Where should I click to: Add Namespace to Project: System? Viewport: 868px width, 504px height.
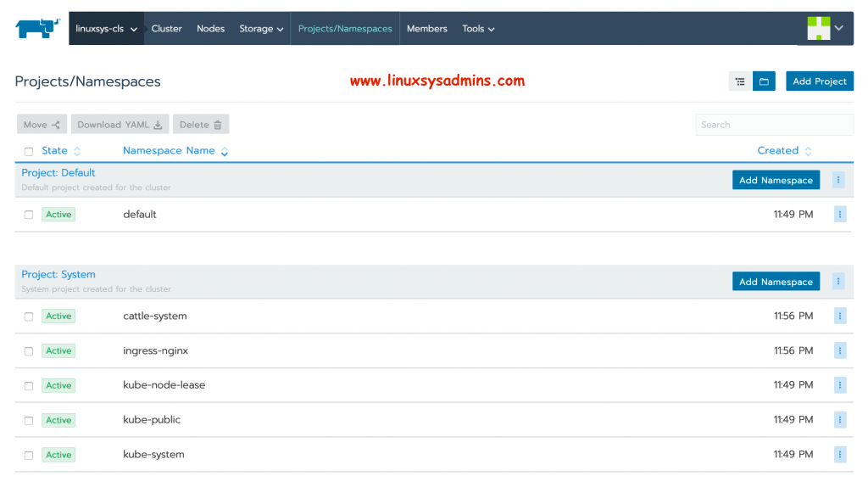[x=776, y=282]
